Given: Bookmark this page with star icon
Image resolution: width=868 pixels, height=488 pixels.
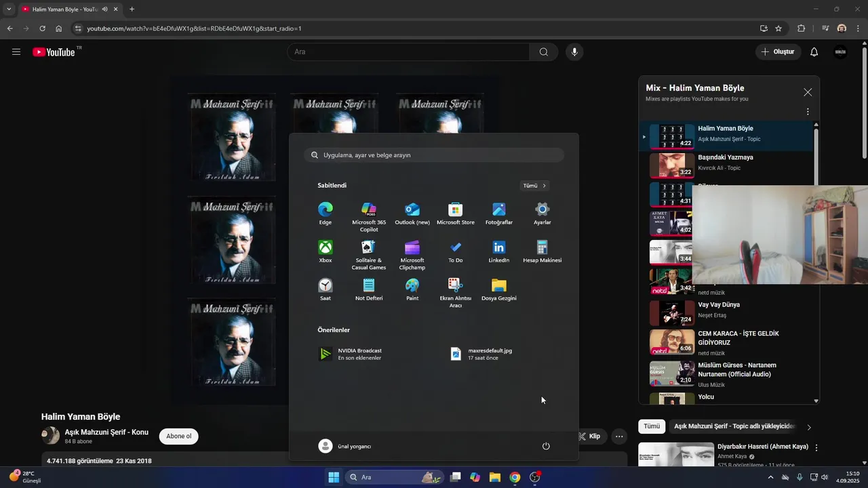Looking at the screenshot, I should click(x=778, y=28).
